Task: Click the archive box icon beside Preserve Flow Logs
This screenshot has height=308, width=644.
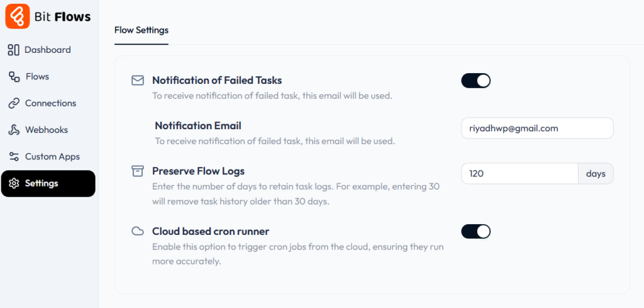Action: click(x=137, y=171)
